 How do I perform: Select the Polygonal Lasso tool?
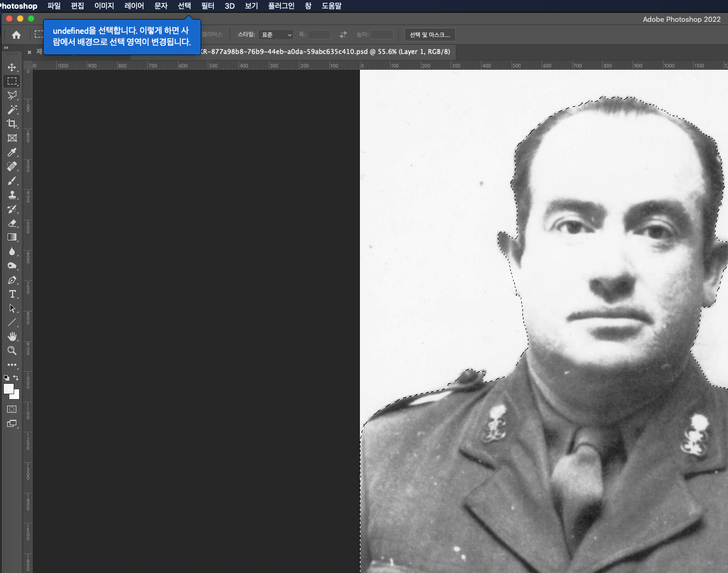pos(12,95)
